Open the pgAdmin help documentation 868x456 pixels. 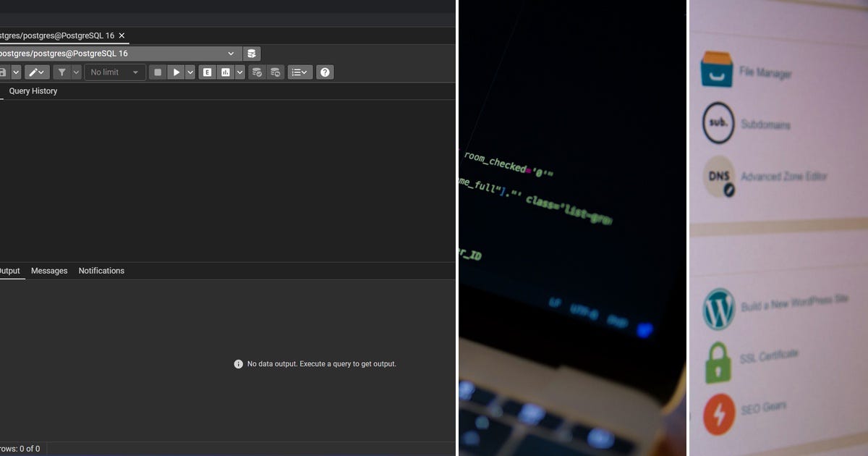pos(325,72)
